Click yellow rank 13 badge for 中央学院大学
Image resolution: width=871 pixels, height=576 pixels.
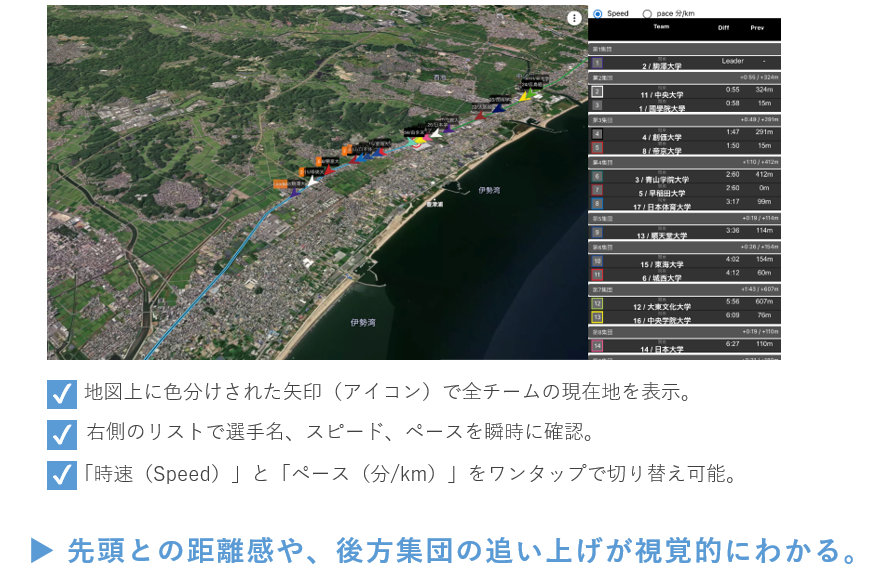(x=597, y=318)
